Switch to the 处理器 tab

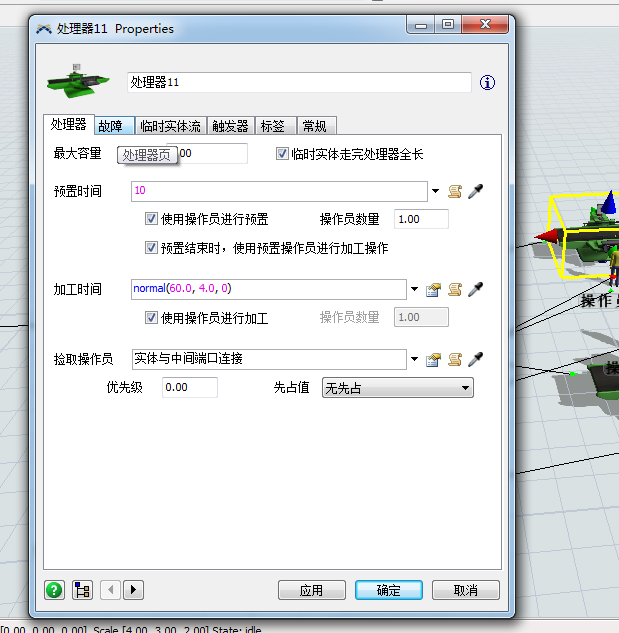69,124
